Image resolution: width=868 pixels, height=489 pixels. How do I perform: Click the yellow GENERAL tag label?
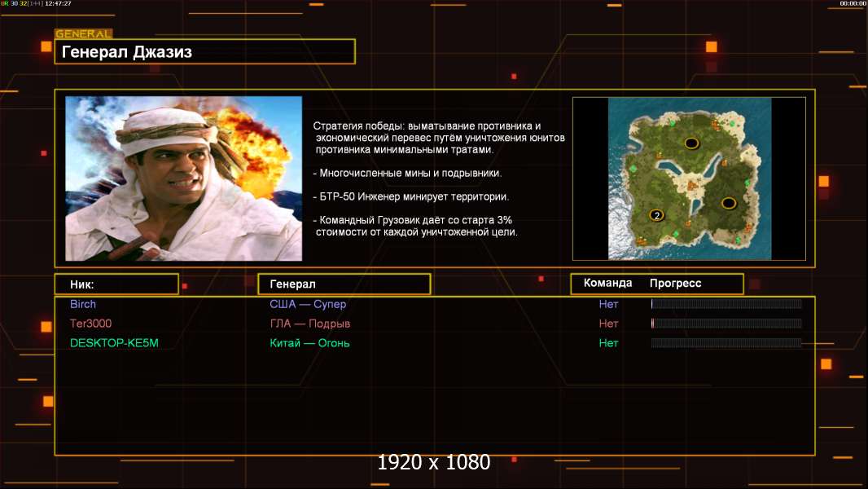(84, 33)
